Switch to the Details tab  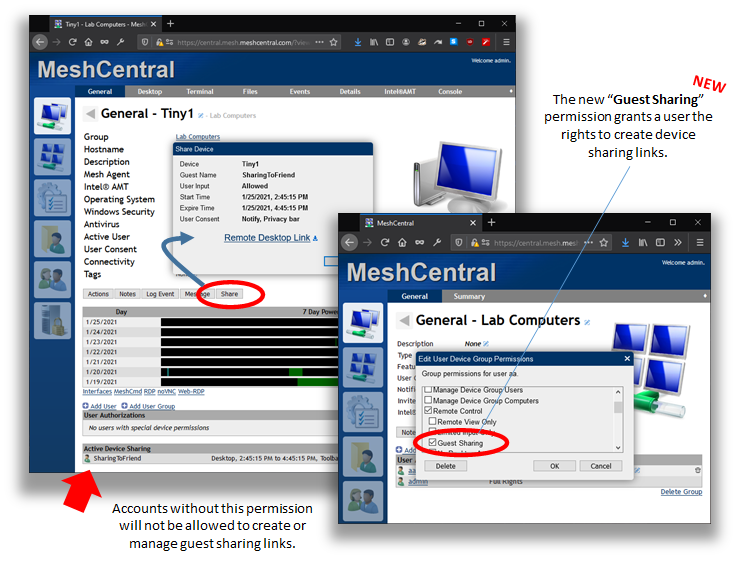[350, 92]
